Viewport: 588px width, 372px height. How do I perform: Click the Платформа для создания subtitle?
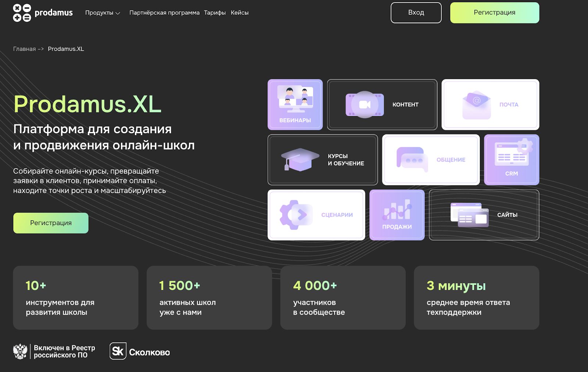104,137
